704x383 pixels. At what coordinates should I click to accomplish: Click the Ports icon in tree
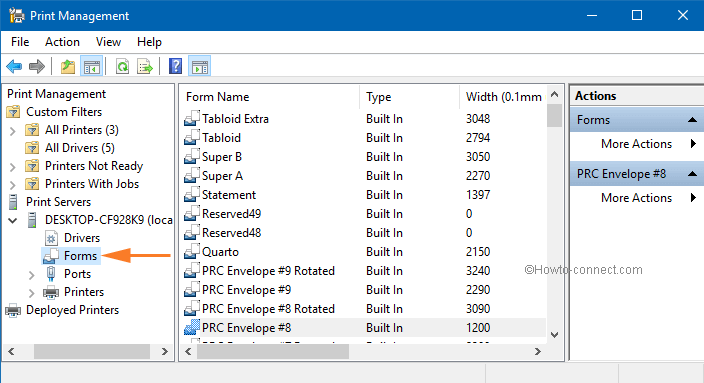click(x=51, y=273)
